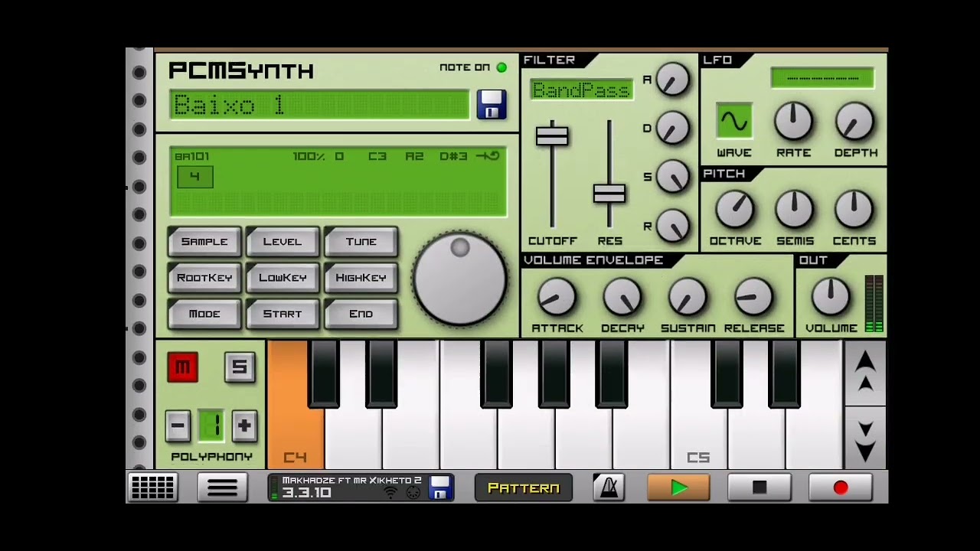Screen dimensions: 980x551
Task: Click the HighKey button
Action: [x=361, y=278]
